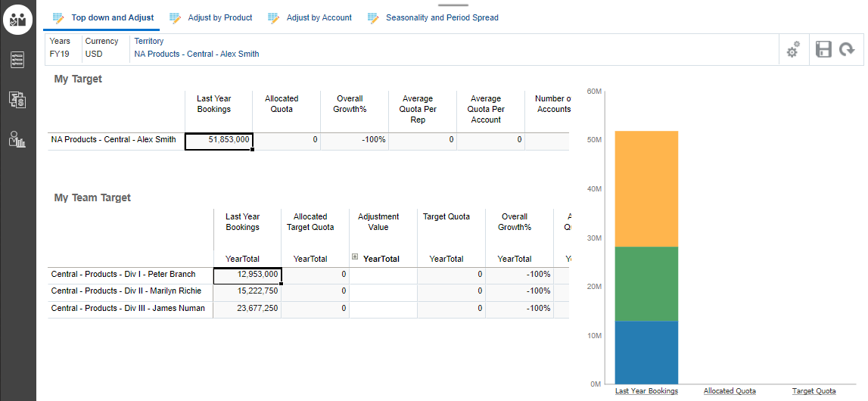Click the checklist form icon in sidebar
The image size is (868, 401).
tap(18, 60)
